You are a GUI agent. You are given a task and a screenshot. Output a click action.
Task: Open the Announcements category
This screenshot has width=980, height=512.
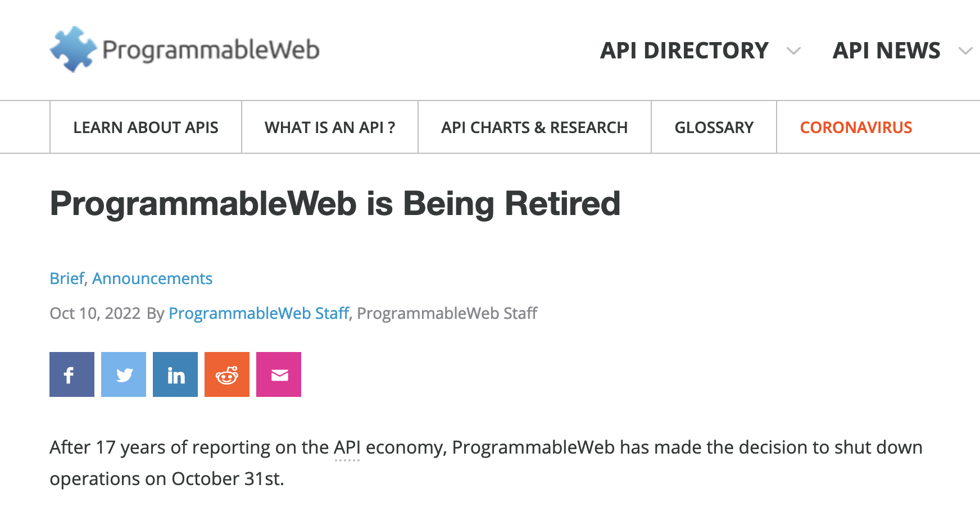tap(152, 278)
